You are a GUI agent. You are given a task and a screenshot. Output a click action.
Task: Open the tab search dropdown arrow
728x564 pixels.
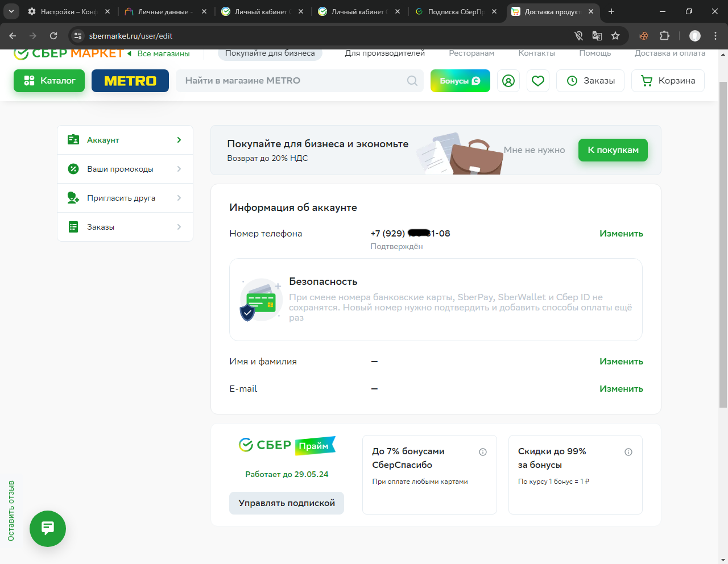(x=11, y=11)
